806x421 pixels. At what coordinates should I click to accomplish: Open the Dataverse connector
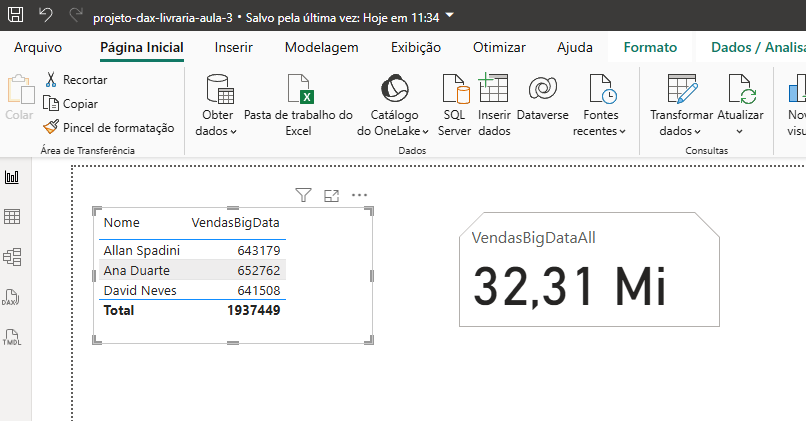click(x=542, y=98)
